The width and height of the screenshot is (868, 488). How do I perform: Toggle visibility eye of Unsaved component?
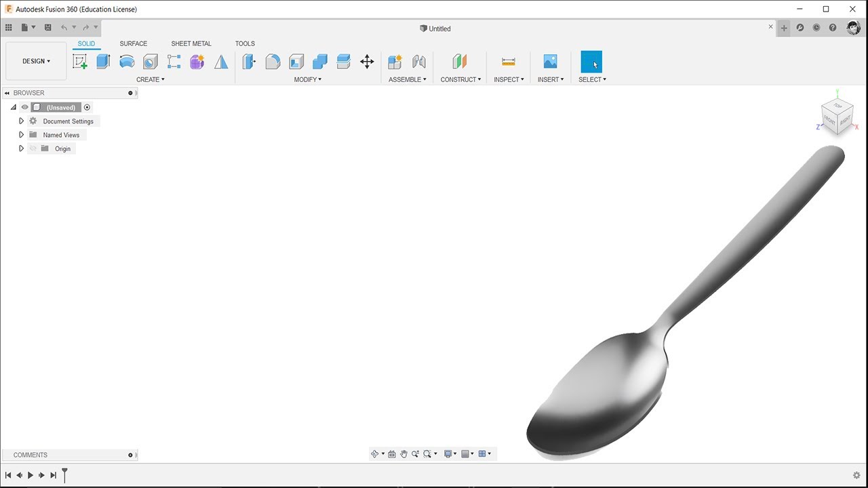(x=25, y=107)
